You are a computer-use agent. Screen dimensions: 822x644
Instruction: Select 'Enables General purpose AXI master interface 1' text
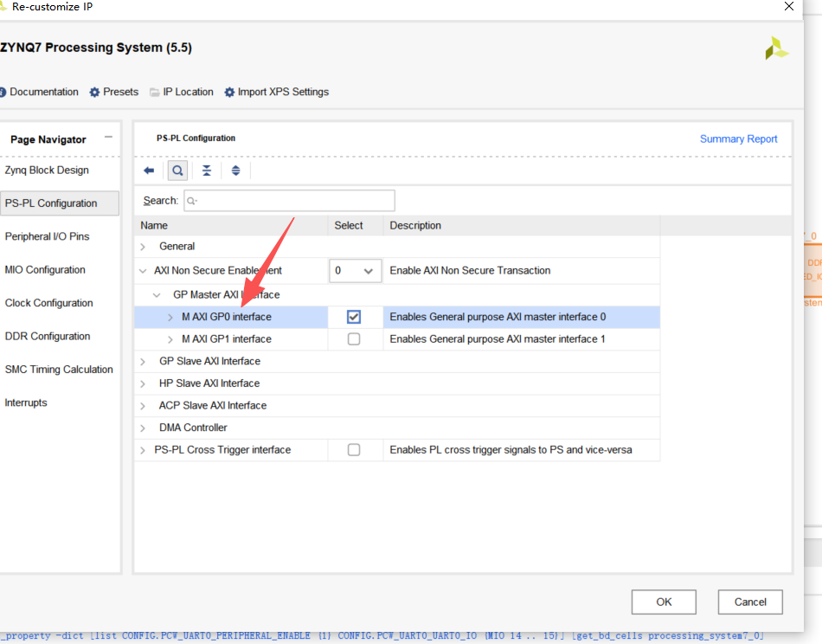498,339
